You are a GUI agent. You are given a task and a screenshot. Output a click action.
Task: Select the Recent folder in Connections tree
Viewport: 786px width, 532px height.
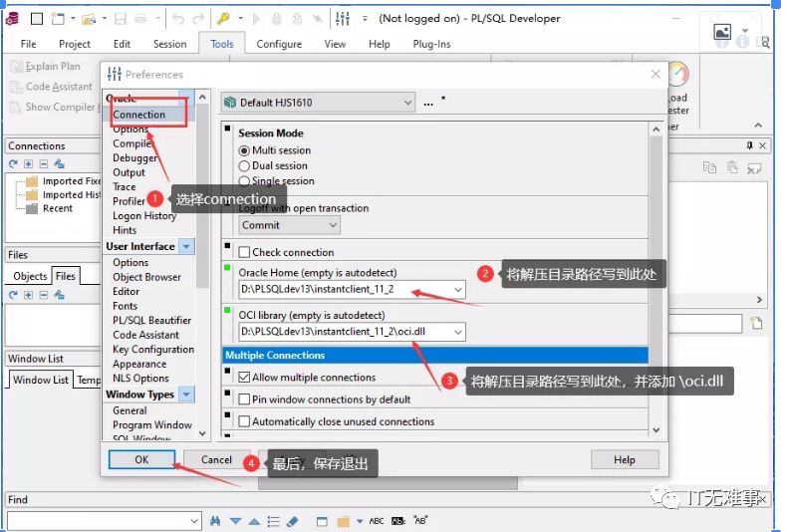[x=50, y=208]
